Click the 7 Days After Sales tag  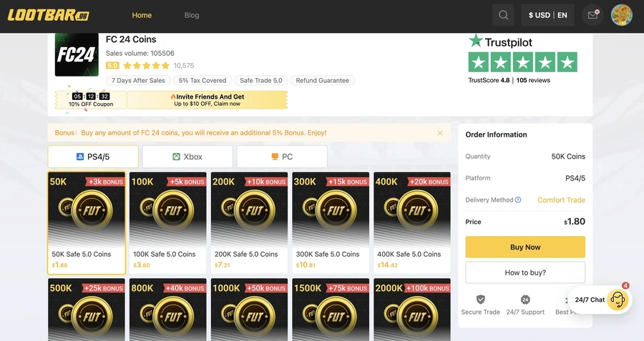[x=138, y=81]
